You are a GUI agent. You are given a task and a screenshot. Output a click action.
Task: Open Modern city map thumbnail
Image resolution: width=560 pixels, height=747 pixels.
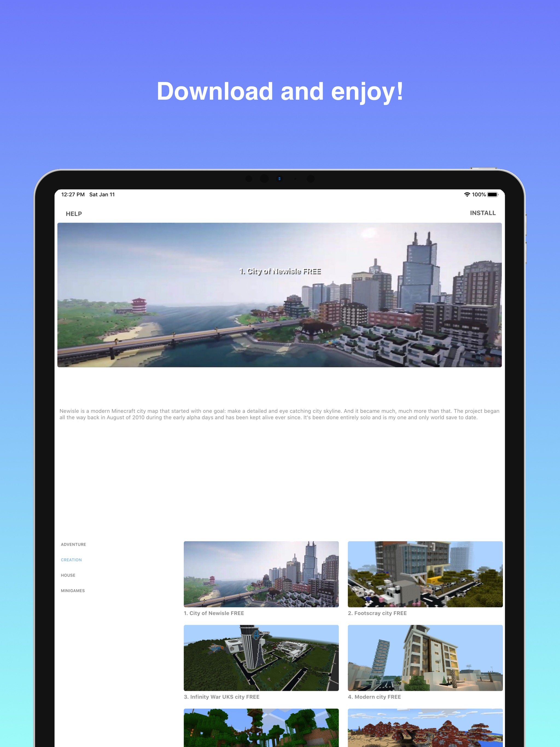click(425, 658)
